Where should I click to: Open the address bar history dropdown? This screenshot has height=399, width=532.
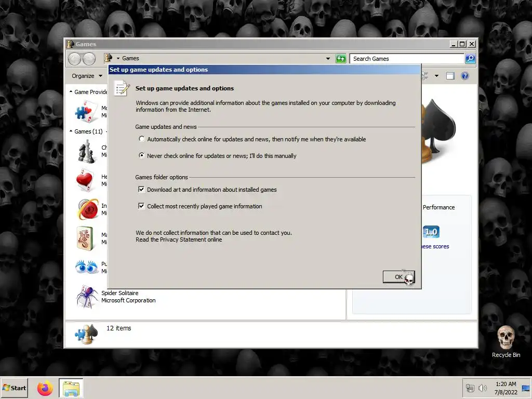[x=328, y=58]
